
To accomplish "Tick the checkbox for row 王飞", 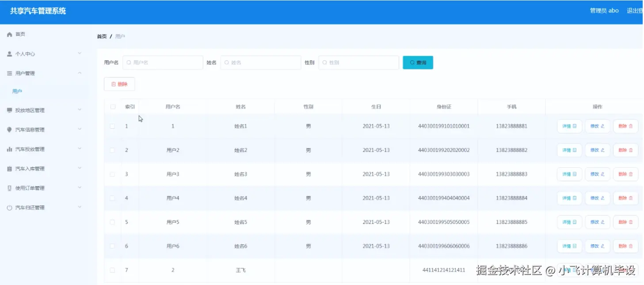I will 112,270.
